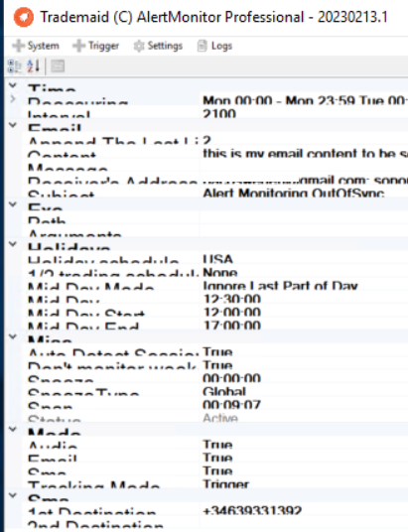Open Settings from the toolbar
The image size is (408, 532).
(158, 46)
